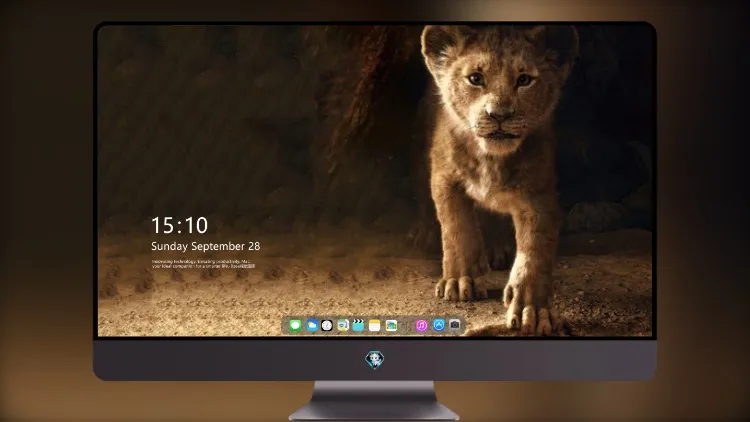Open the Camera app in dock
This screenshot has width=750, height=422.
click(x=455, y=325)
